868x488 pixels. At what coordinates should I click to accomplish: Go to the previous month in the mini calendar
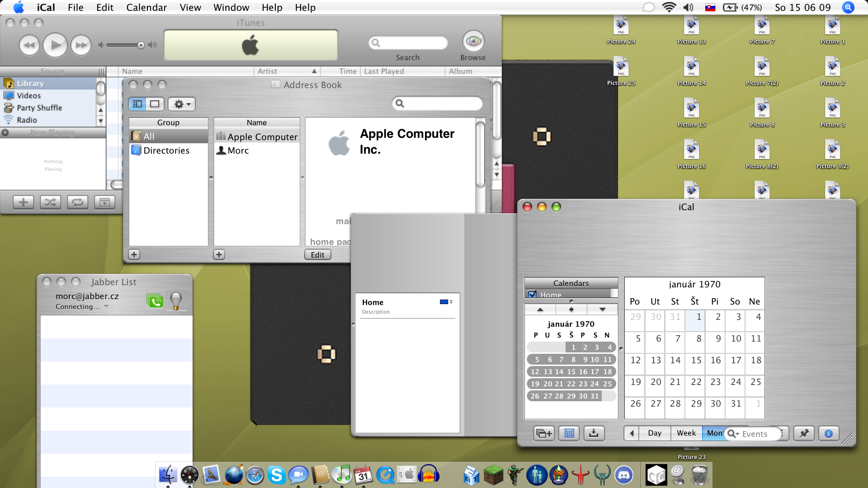pyautogui.click(x=540, y=310)
